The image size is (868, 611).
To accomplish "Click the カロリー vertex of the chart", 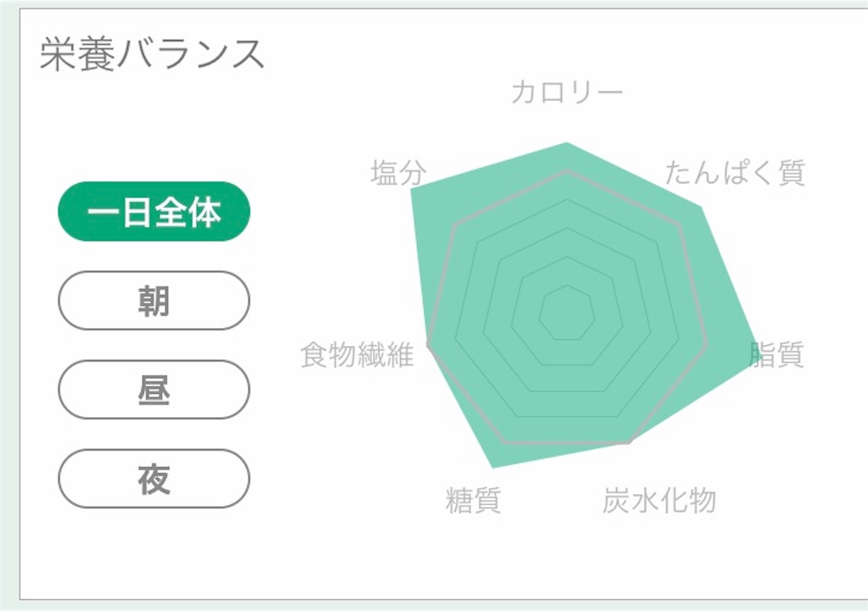I will (566, 142).
